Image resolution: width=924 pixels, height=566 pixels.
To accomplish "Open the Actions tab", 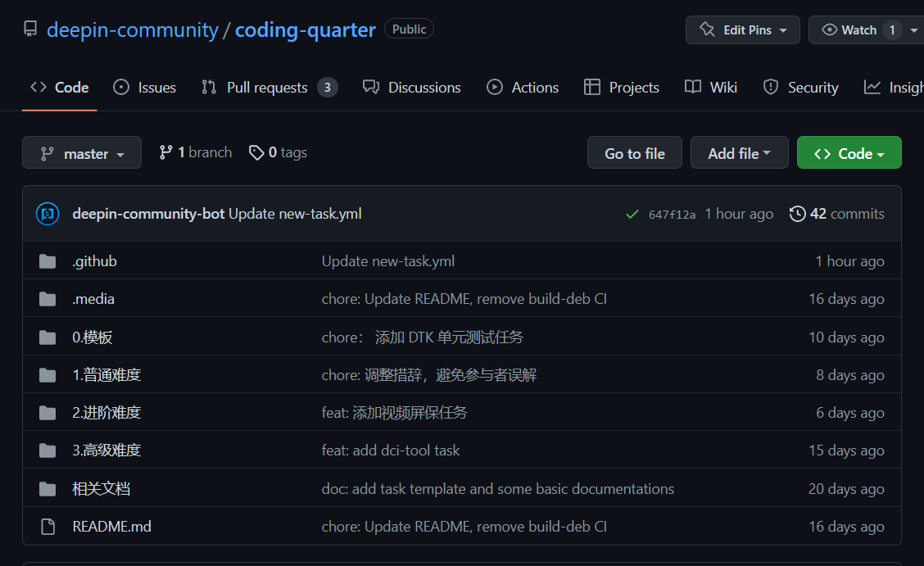I will click(523, 88).
